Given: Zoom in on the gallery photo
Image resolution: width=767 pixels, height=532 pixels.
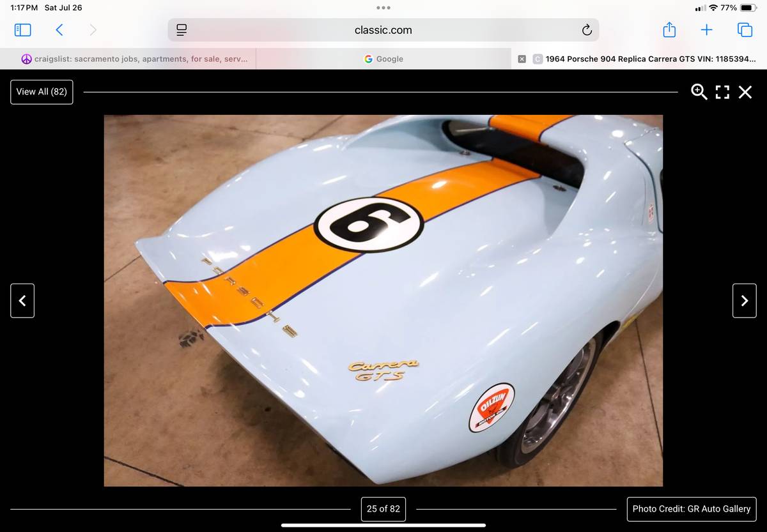Looking at the screenshot, I should (x=699, y=92).
